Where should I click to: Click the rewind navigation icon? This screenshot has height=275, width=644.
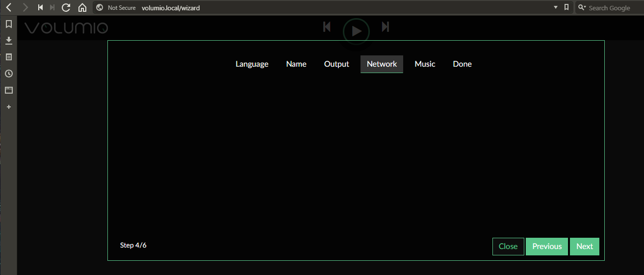(40, 7)
